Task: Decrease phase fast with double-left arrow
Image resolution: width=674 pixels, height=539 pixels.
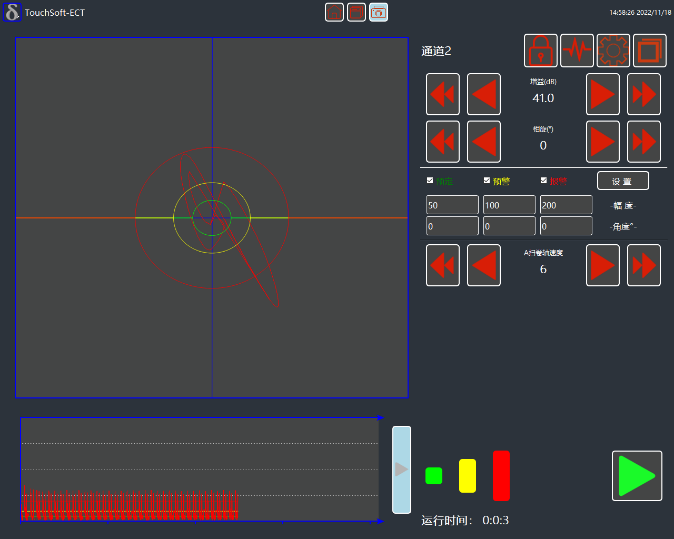Action: click(443, 141)
